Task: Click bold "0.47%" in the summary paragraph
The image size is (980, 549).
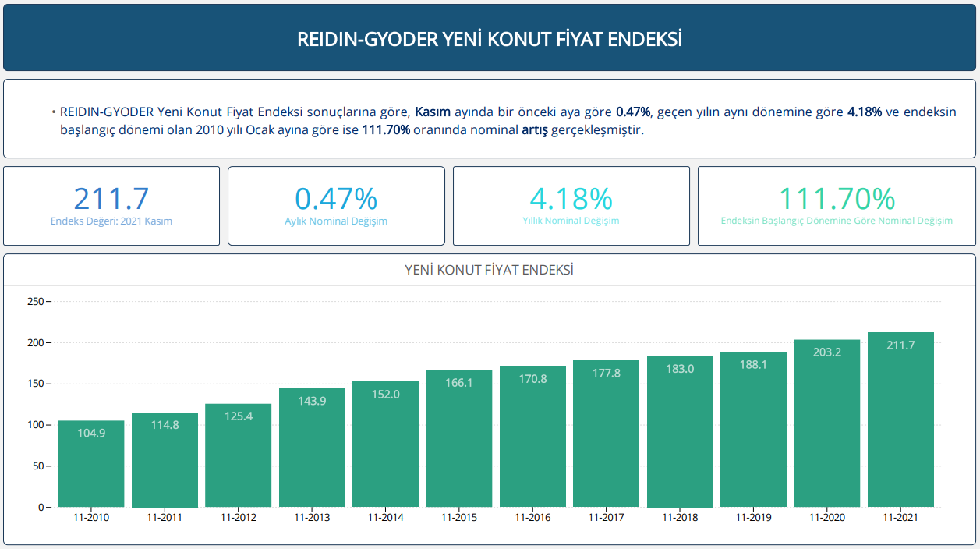Action: point(633,112)
